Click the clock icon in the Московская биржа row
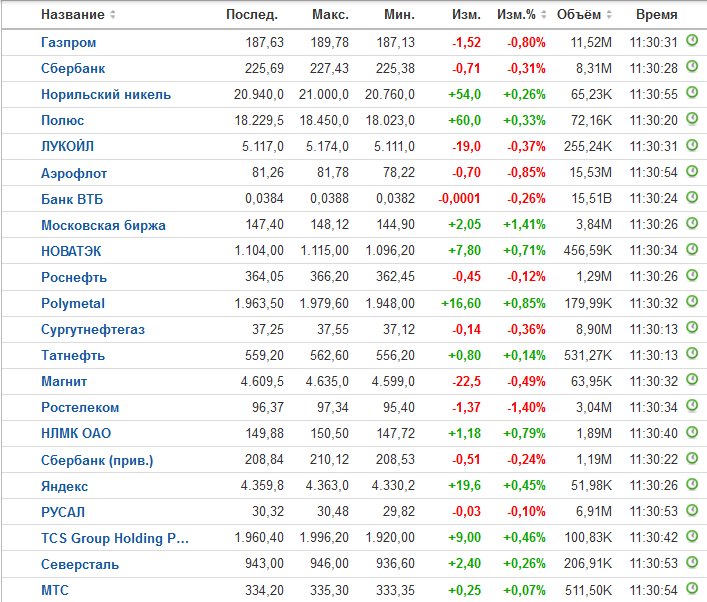Viewport: 707px width, 602px height. [692, 223]
